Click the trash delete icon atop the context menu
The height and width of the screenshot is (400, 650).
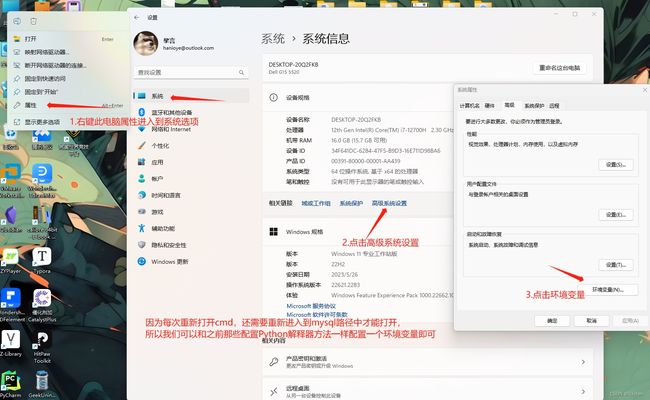(x=34, y=21)
